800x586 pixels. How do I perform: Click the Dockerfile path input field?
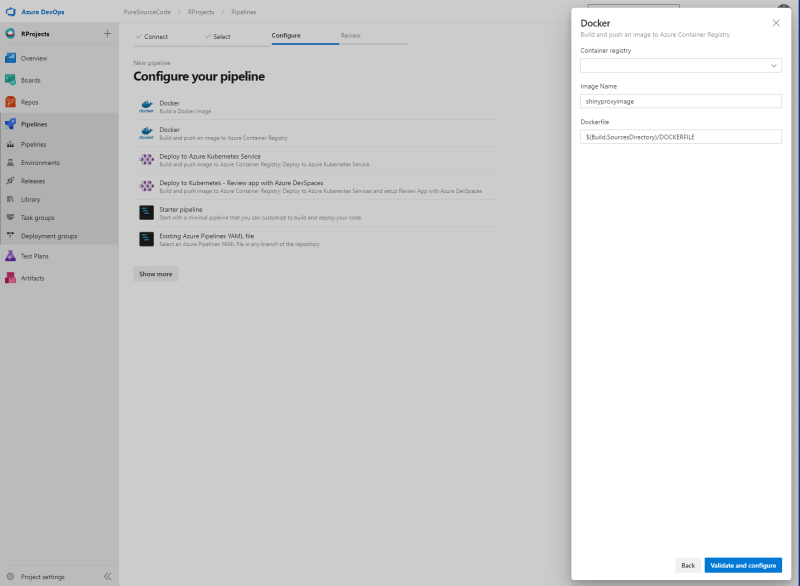pos(681,137)
